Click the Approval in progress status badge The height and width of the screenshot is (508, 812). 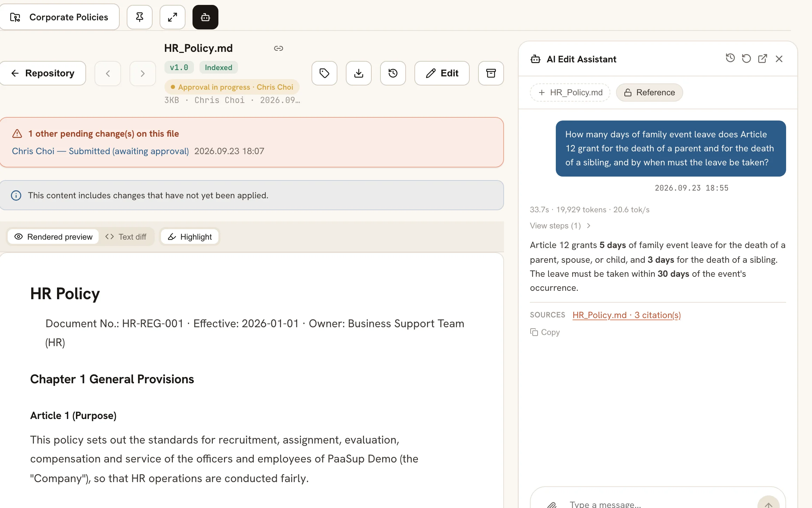(x=232, y=87)
